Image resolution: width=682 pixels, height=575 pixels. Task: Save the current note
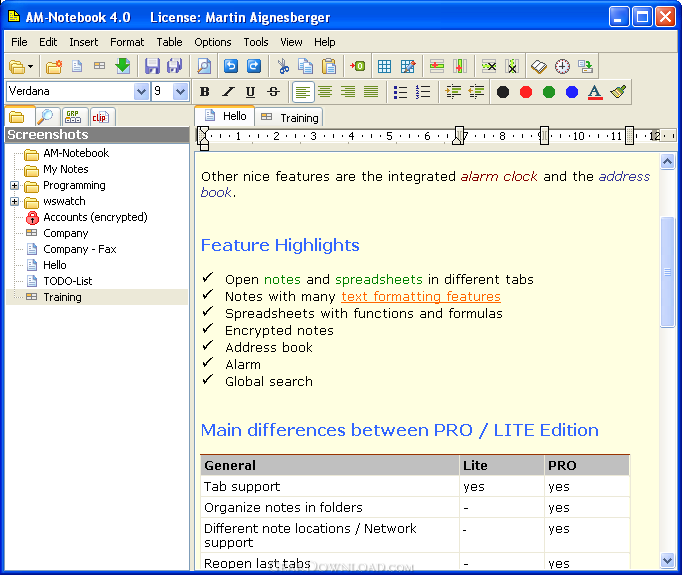coord(152,66)
